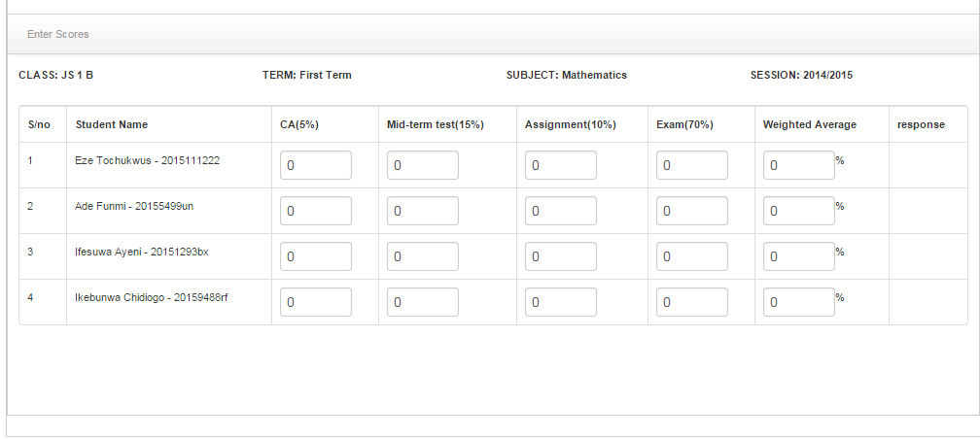Click CA score field for Ade Funmi
The height and width of the screenshot is (439, 980).
point(316,212)
